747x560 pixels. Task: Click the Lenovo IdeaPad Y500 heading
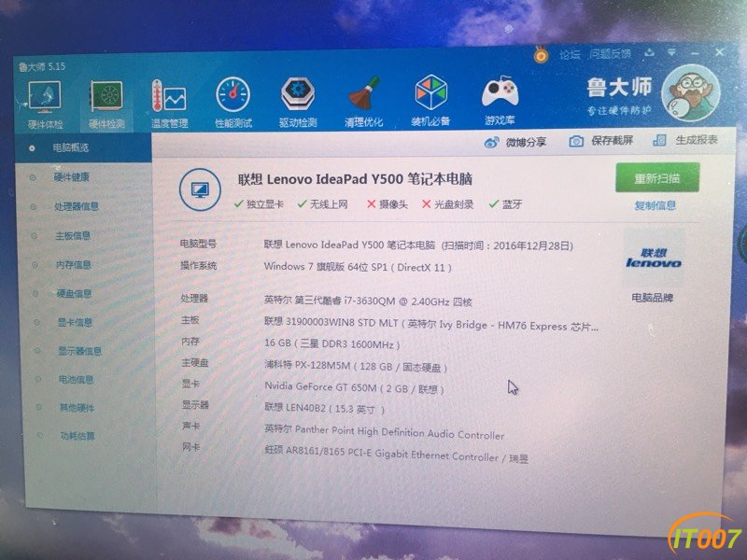(355, 179)
